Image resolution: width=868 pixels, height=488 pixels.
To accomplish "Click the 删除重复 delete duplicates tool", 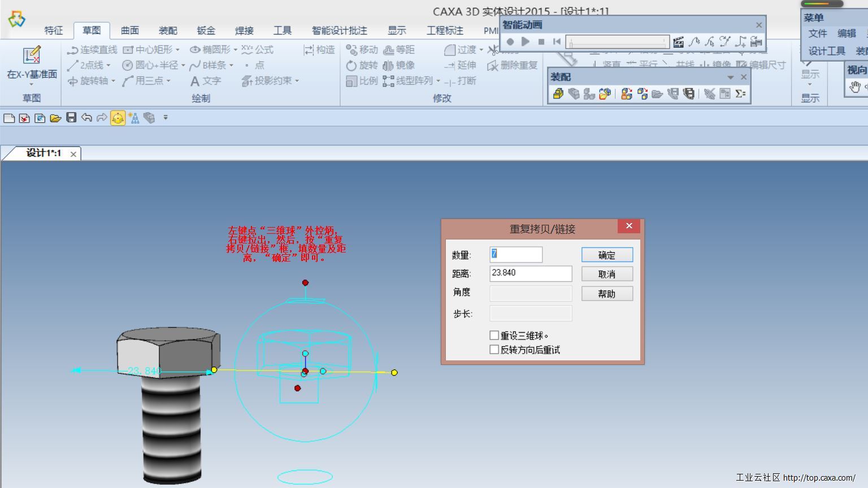I will click(513, 66).
